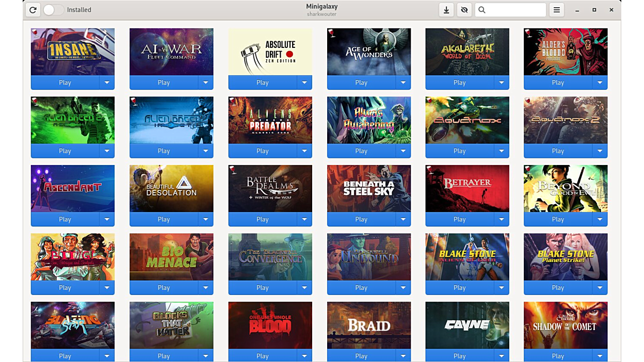644x362 pixels.
Task: Expand options arrow for Beneath a Steel Sky
Action: click(403, 219)
